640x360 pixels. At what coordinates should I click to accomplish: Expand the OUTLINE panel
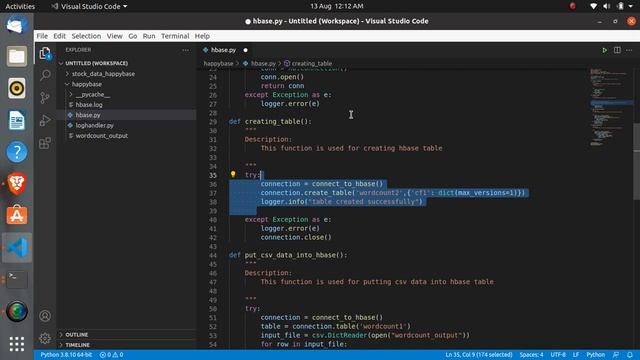click(x=76, y=334)
